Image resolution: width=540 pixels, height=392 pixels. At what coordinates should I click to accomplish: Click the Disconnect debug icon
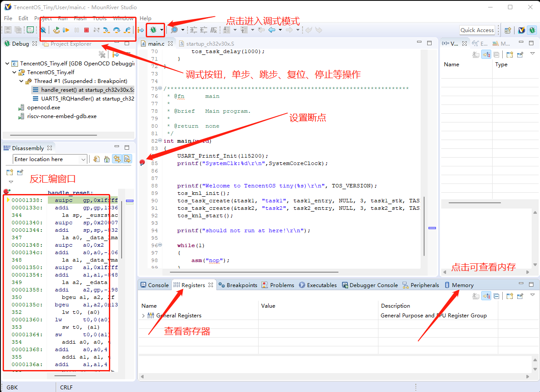point(97,30)
